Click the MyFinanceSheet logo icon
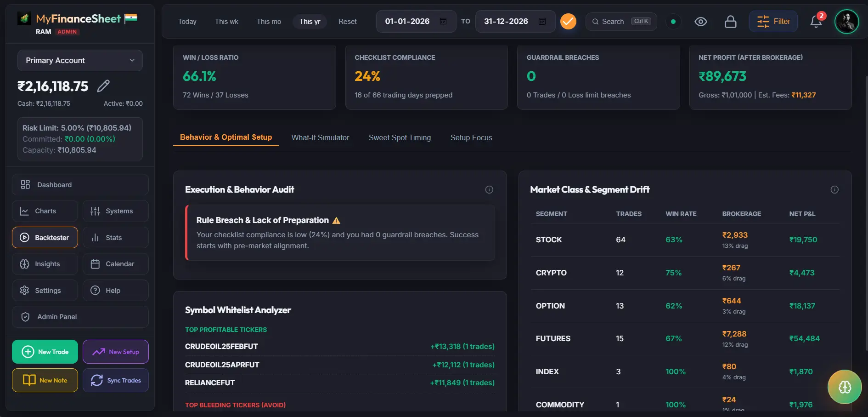Screen dimensions: 868x417 pos(24,18)
